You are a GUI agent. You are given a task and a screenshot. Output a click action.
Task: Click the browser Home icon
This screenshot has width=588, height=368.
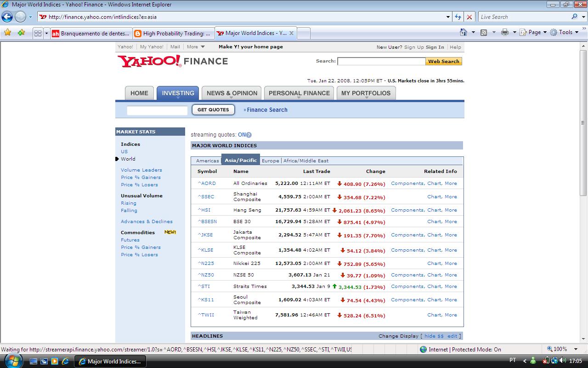464,32
